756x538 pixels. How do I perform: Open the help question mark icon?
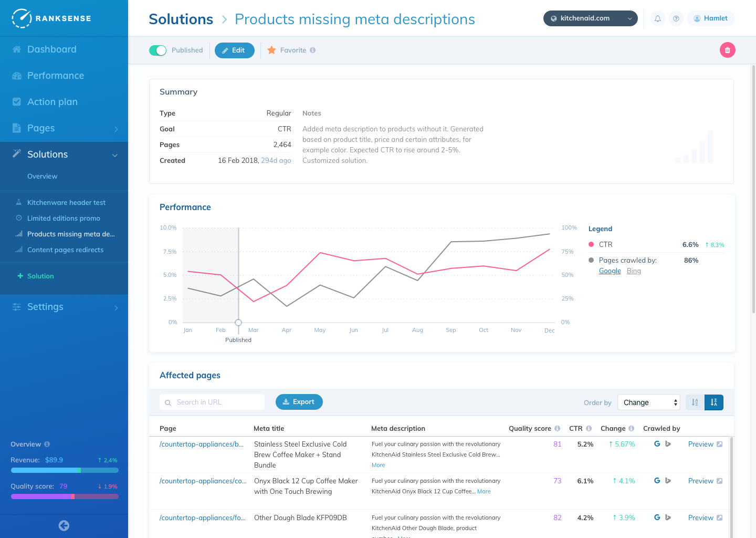(x=676, y=18)
